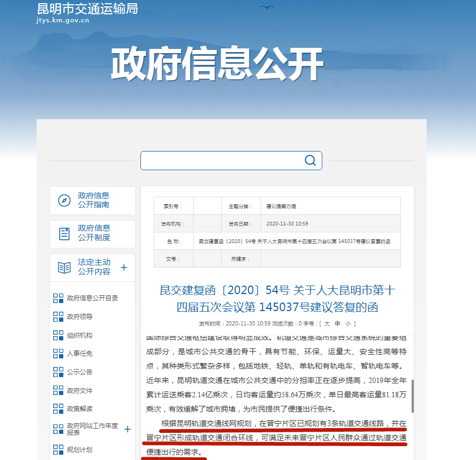The width and height of the screenshot is (476, 460).
Task: Click the 关键字 label cell
Action: point(241,259)
